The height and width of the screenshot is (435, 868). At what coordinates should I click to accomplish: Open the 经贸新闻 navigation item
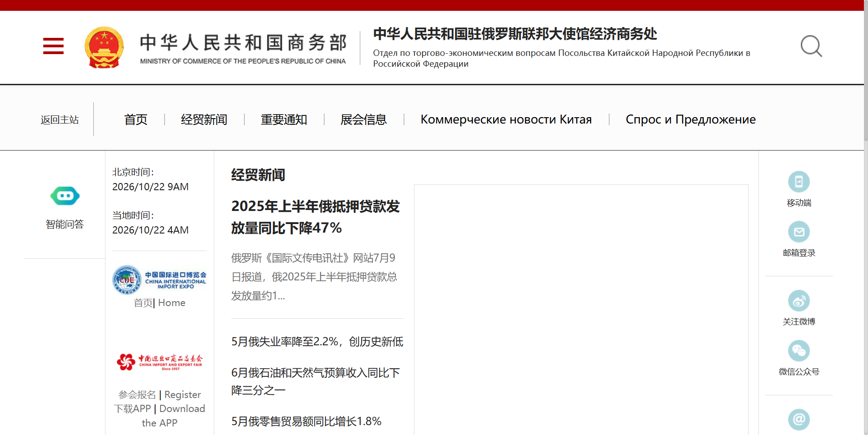click(204, 119)
